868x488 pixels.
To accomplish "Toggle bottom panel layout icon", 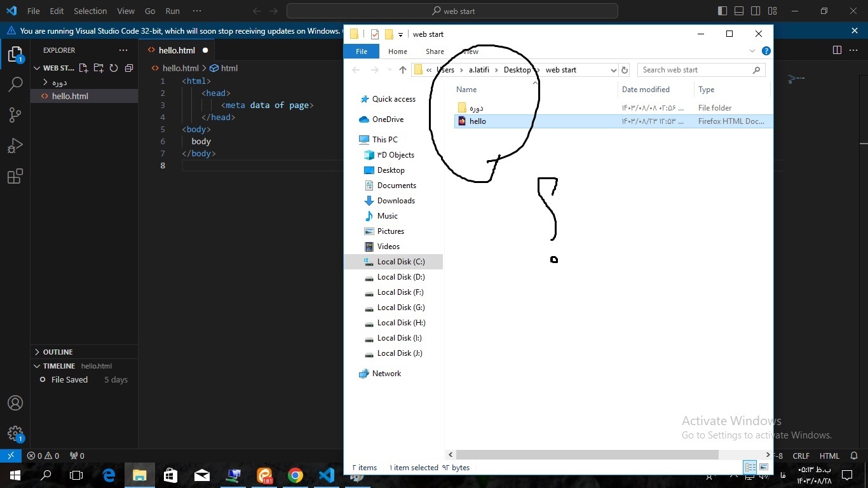I will (x=739, y=11).
